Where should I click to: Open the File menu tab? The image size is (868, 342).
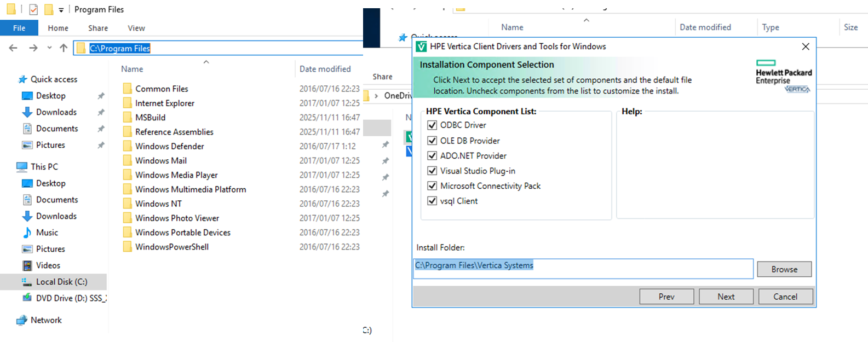(x=19, y=28)
